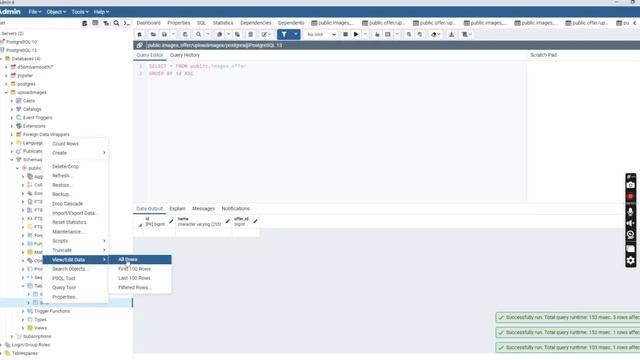Image resolution: width=640 pixels, height=360 pixels.
Task: Click the Rollback icon in query toolbar
Action: [420, 35]
